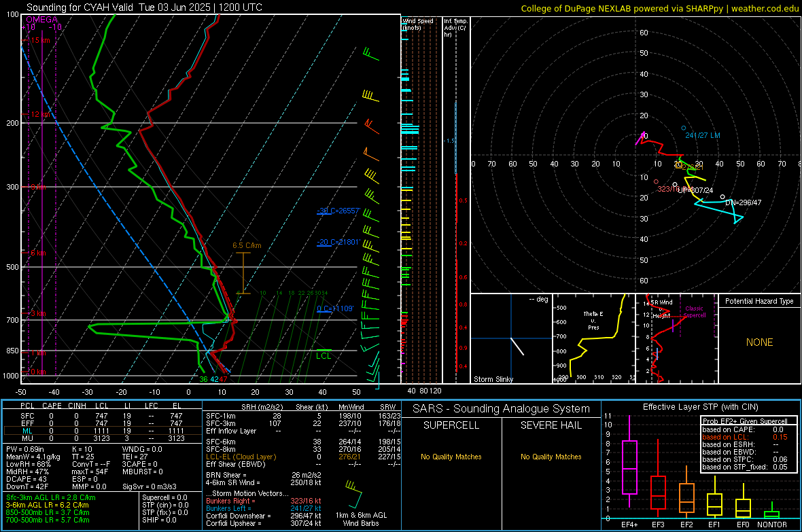The width and height of the screenshot is (802, 532).
Task: Click the "maxT = 54F" value
Action: tap(90, 472)
